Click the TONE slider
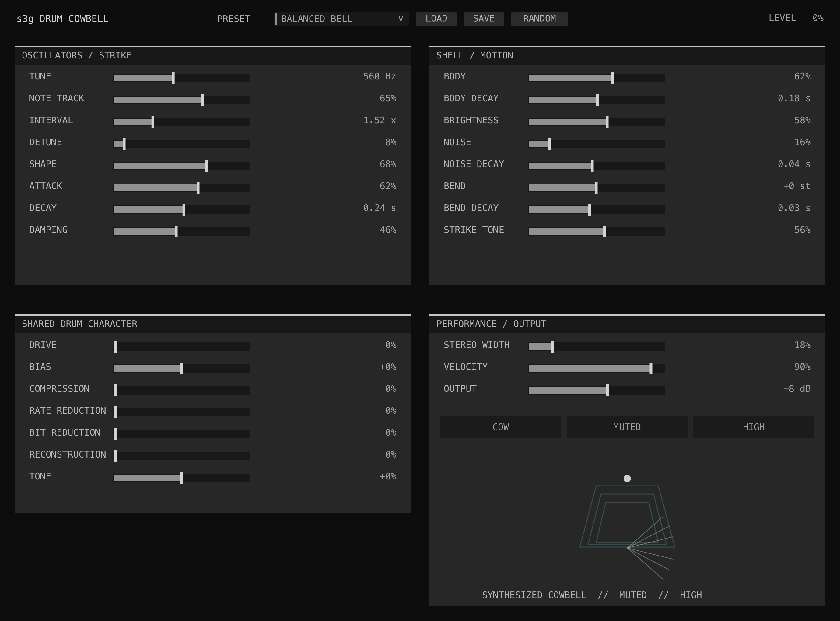The height and width of the screenshot is (621, 840). [182, 478]
